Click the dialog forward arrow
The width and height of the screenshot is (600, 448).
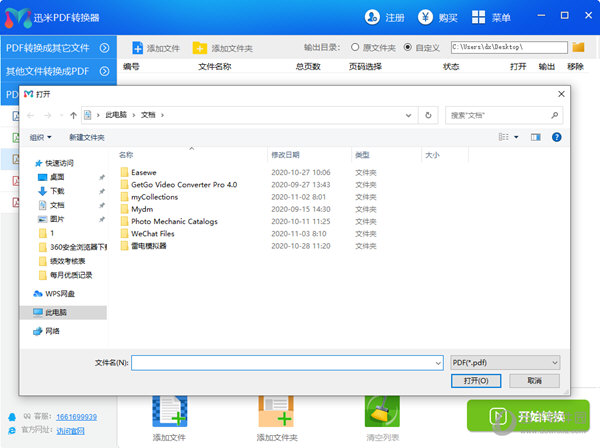coord(47,115)
